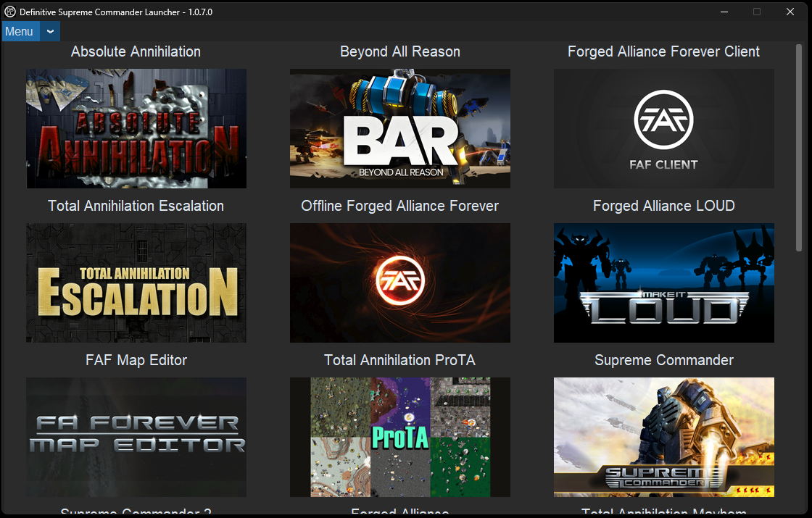Launch Forged Alliance LOUD banner
This screenshot has width=812, height=518.
[664, 283]
